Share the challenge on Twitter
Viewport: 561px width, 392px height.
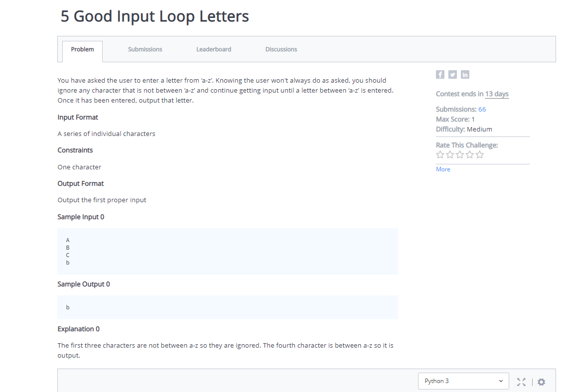click(x=452, y=74)
